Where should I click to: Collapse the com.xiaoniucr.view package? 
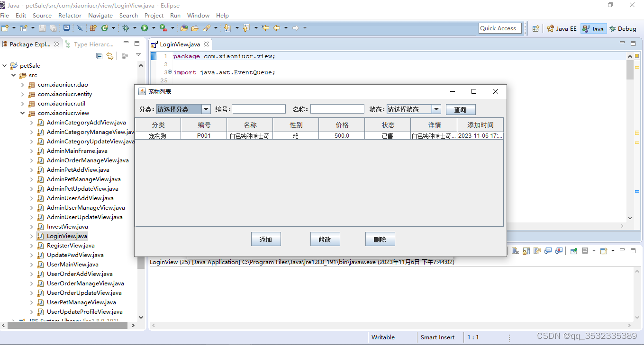[22, 113]
